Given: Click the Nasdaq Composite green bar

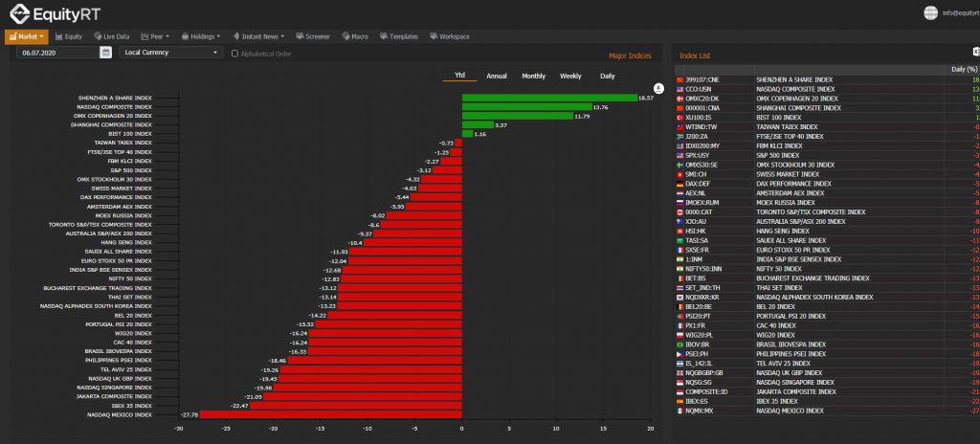Looking at the screenshot, I should coord(527,107).
